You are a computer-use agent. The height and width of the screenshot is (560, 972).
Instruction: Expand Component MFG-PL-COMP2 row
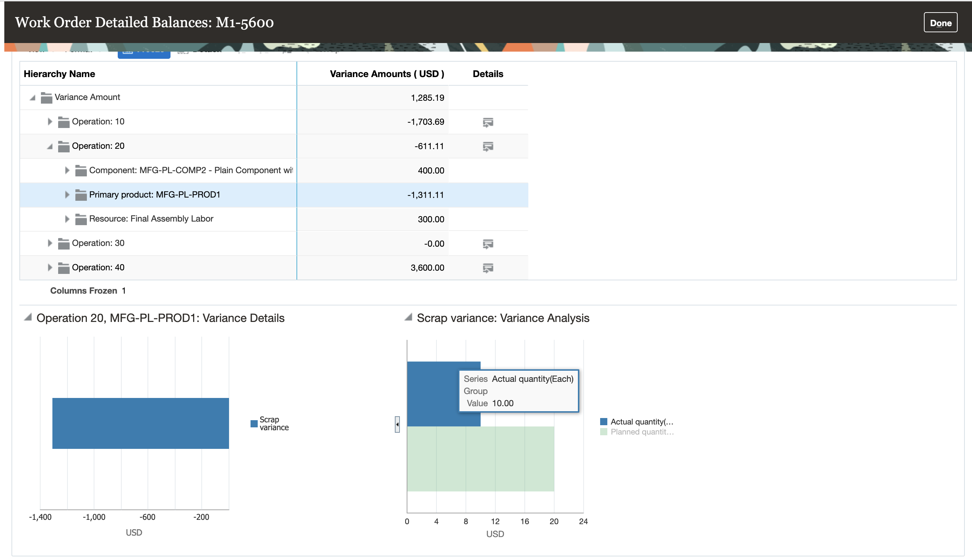[x=67, y=170]
